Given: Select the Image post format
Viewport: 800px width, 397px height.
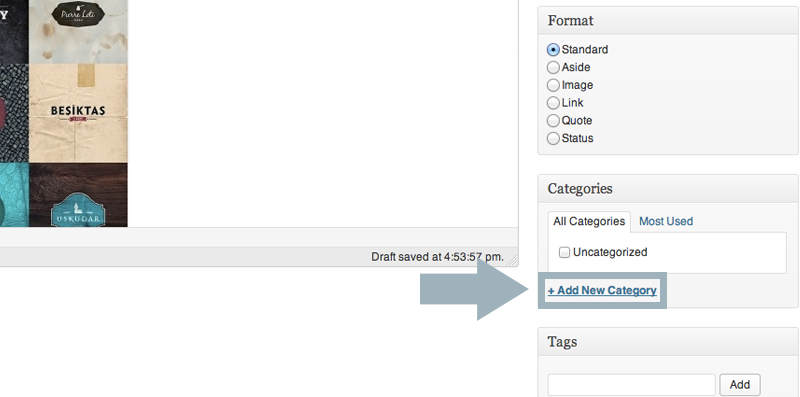Looking at the screenshot, I should (x=553, y=85).
